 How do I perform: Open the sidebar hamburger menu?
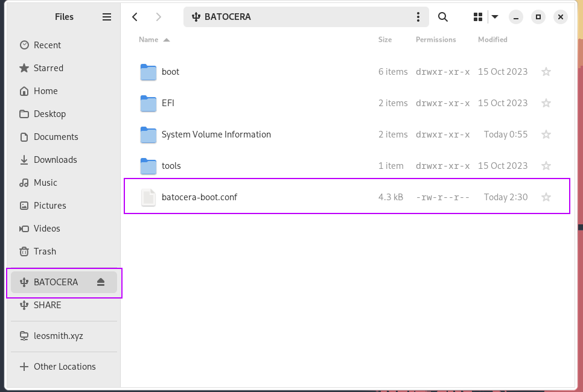pyautogui.click(x=107, y=17)
